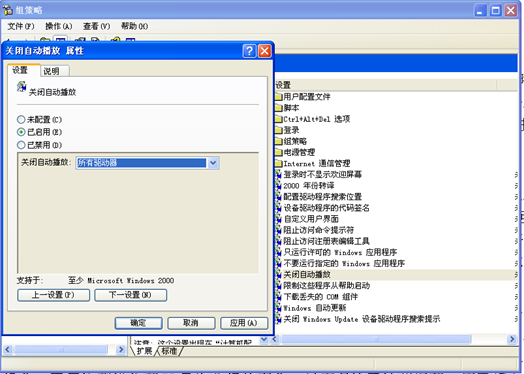Click the 设备驱动程序的代码签名 setting icon
The height and width of the screenshot is (374, 524).
(279, 208)
